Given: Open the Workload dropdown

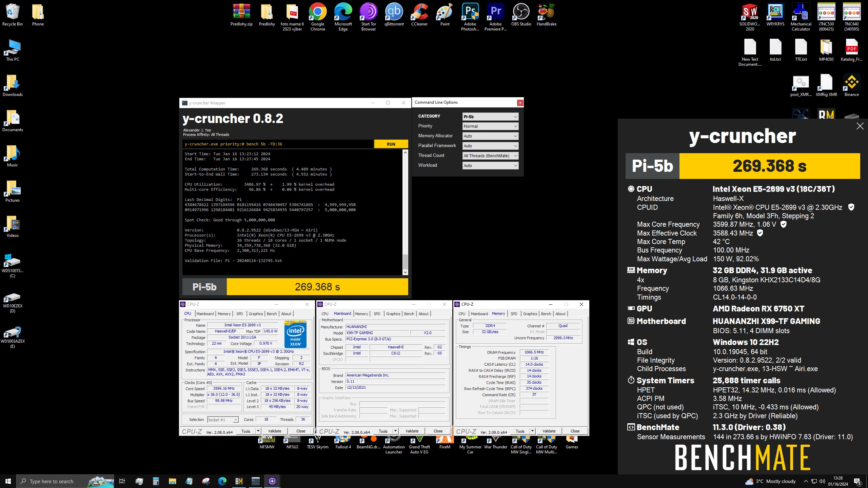Looking at the screenshot, I should tap(490, 166).
